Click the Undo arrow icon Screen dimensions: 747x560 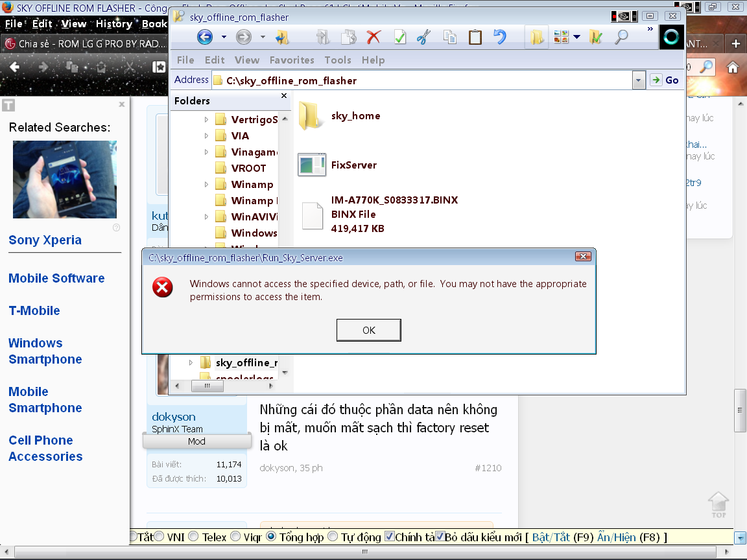(501, 37)
